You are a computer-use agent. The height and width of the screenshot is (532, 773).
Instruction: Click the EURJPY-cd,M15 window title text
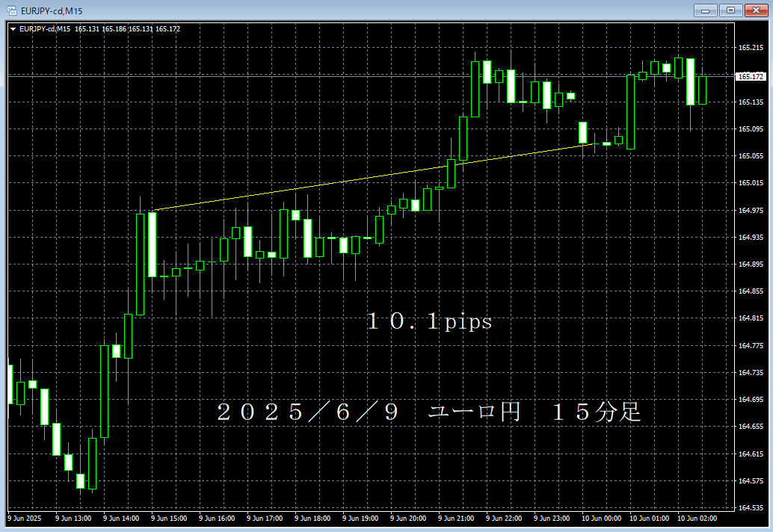52,10
